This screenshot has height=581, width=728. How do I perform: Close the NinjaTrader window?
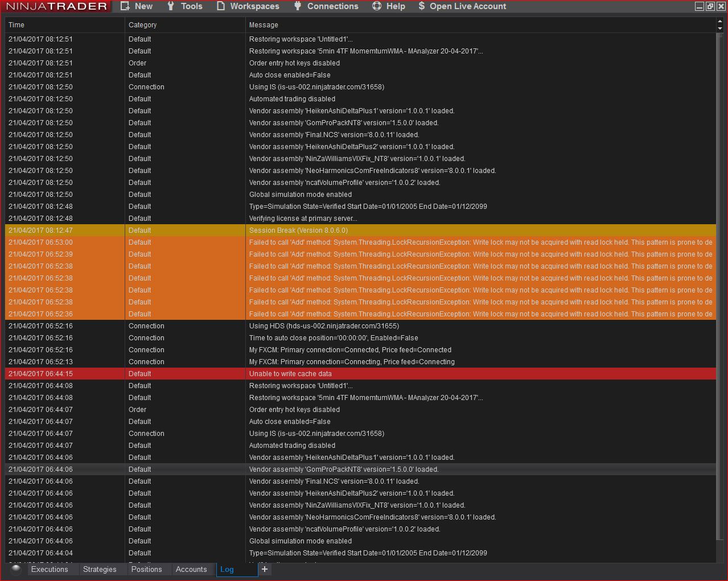tap(721, 6)
